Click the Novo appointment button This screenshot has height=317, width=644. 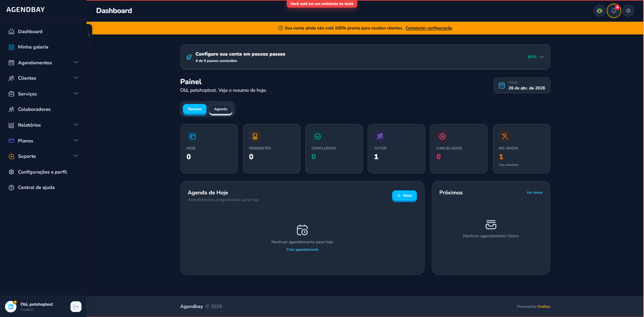(404, 196)
